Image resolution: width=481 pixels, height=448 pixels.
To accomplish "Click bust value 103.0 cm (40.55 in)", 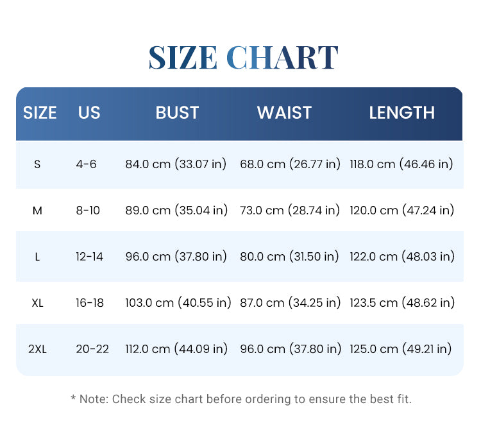I will pyautogui.click(x=178, y=303).
